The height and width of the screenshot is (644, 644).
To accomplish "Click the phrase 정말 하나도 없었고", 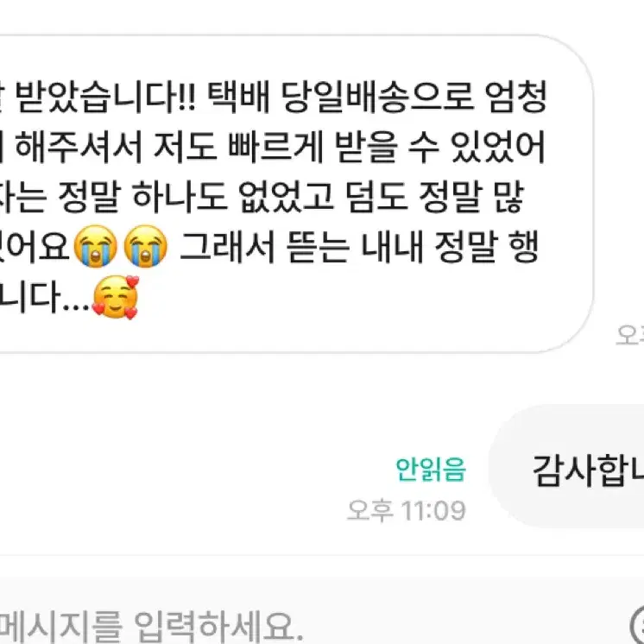I will pyautogui.click(x=196, y=197).
